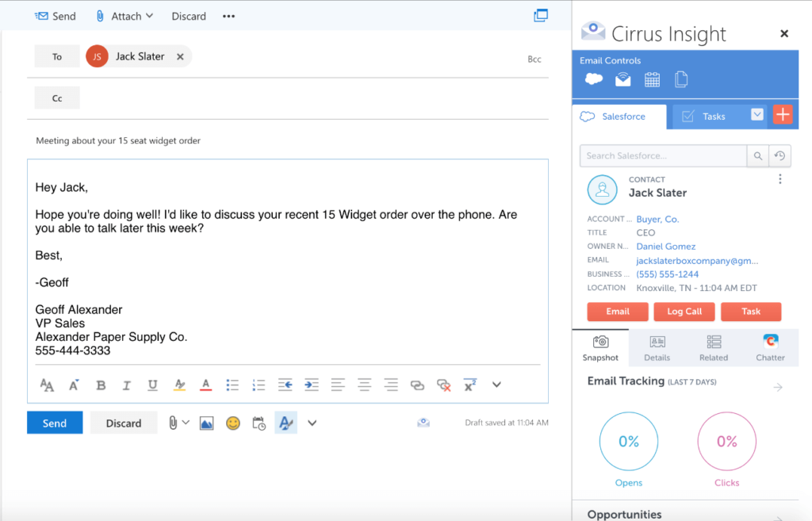Pick the red font color button
The height and width of the screenshot is (521, 812).
[x=205, y=385]
